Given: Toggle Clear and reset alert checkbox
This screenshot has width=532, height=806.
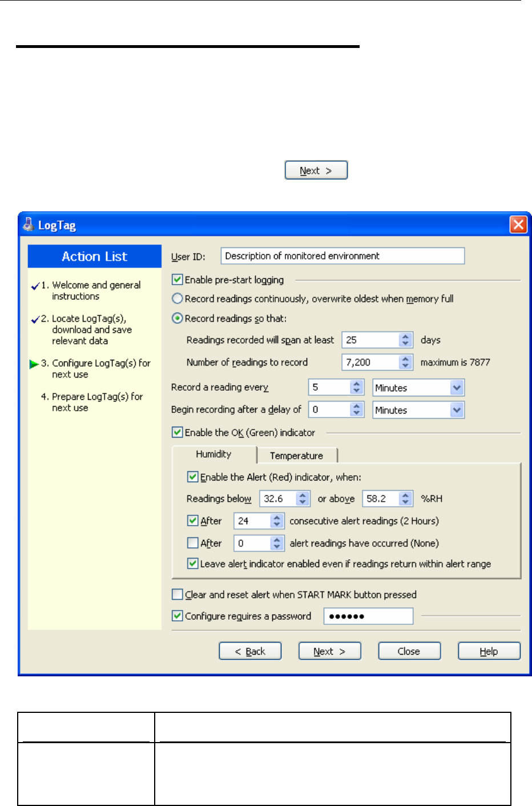Looking at the screenshot, I should pyautogui.click(x=178, y=594).
